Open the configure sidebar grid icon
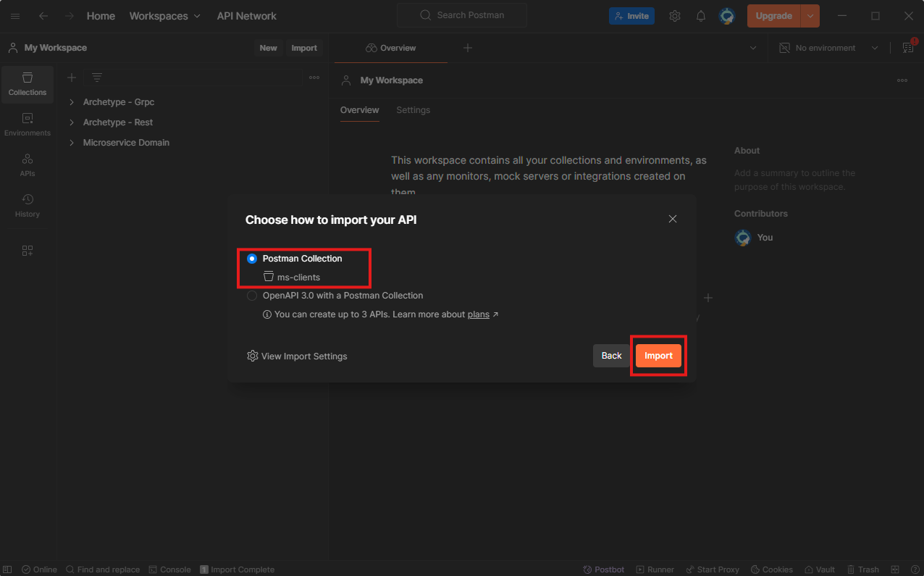 (28, 251)
